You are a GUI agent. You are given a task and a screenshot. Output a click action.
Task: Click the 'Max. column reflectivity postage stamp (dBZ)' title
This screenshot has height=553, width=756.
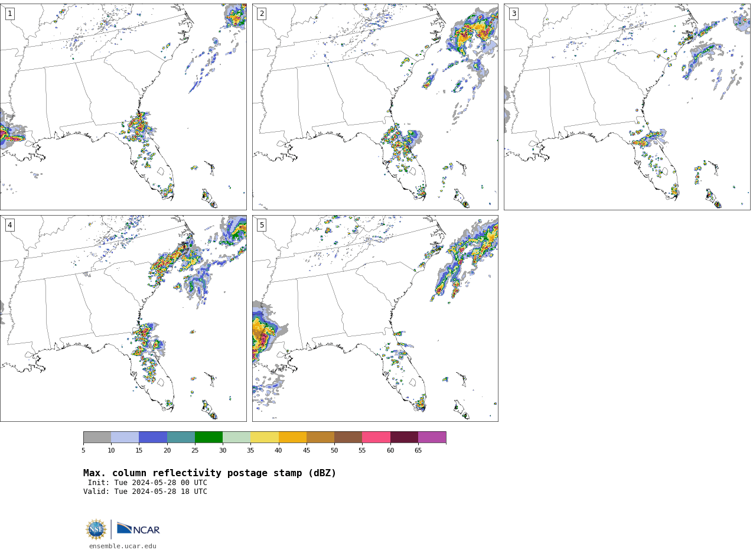point(210,473)
